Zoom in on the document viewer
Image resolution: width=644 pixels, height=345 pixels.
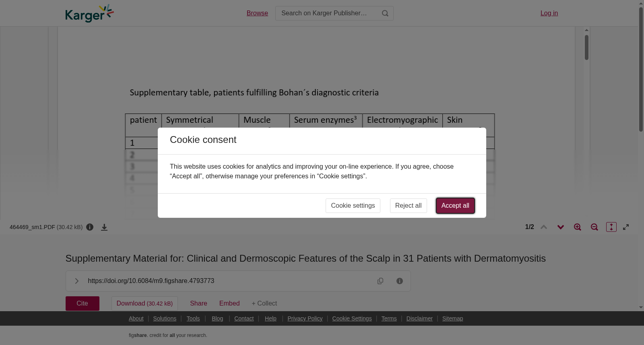click(578, 227)
